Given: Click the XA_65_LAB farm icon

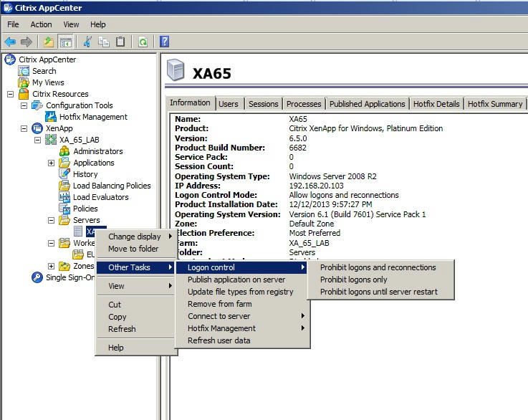Looking at the screenshot, I should coord(51,140).
